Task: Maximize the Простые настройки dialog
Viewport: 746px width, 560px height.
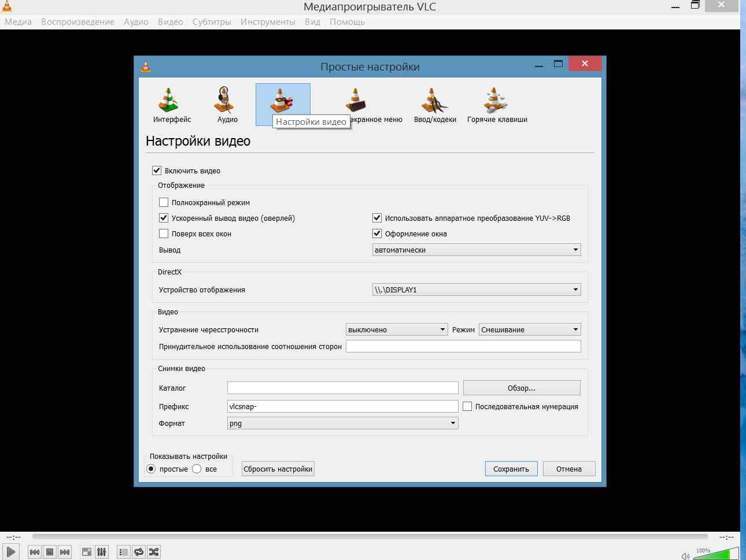Action: [558, 64]
